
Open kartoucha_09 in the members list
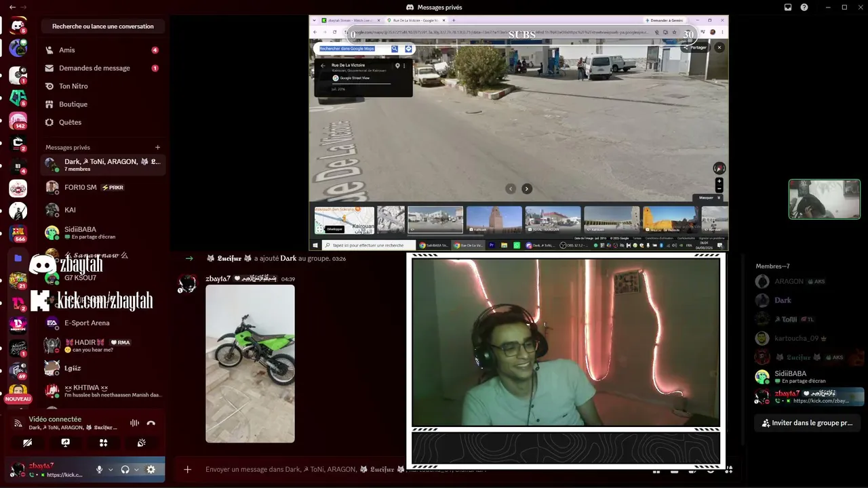tap(808, 338)
